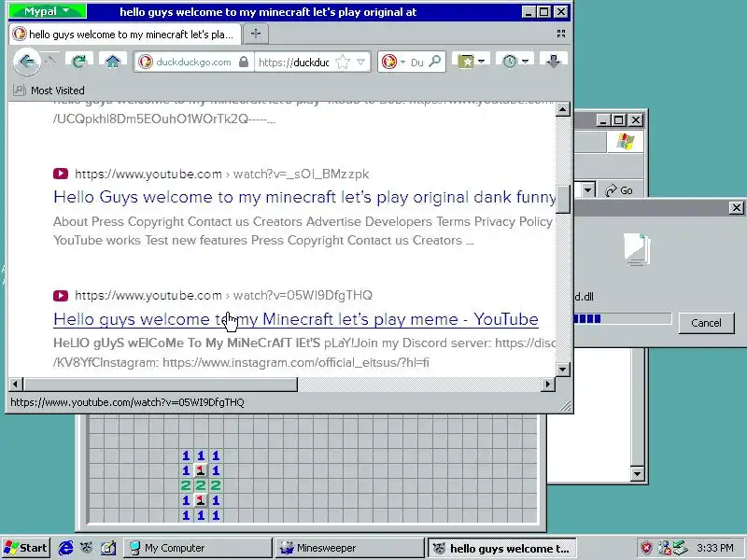The image size is (747, 560).
Task: Click the Windows flag logo in Explorer window
Action: point(625,142)
